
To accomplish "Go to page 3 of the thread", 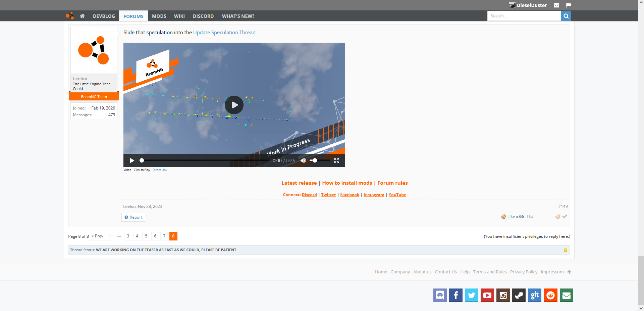I will 128,236.
